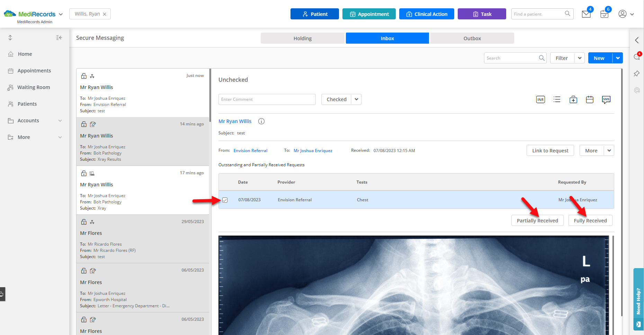Switch to the Holding tab
This screenshot has width=644, height=335.
[303, 38]
